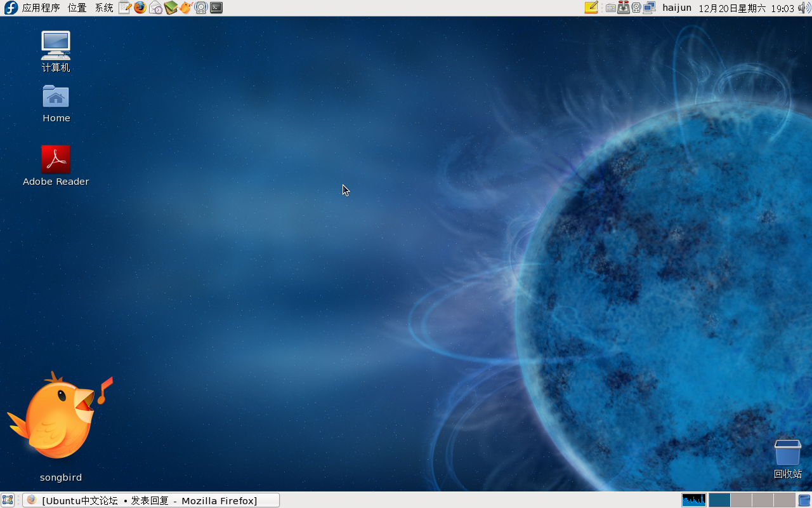Open the volume control speaker icon
The height and width of the screenshot is (508, 812).
[x=804, y=8]
